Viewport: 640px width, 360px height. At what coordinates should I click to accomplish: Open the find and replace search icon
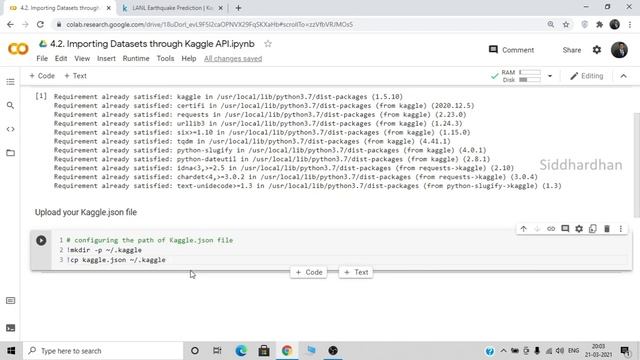click(x=11, y=106)
